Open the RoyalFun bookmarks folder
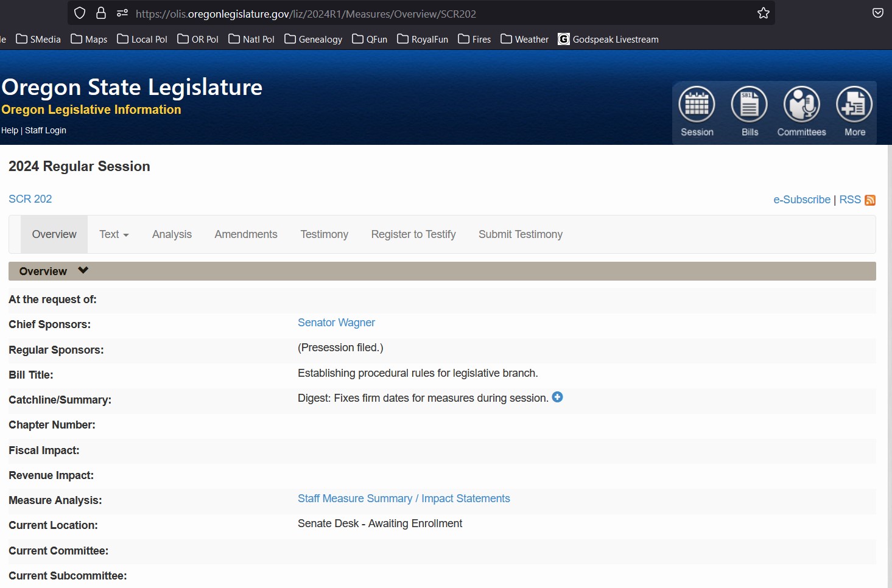Viewport: 892px width, 588px height. (423, 39)
